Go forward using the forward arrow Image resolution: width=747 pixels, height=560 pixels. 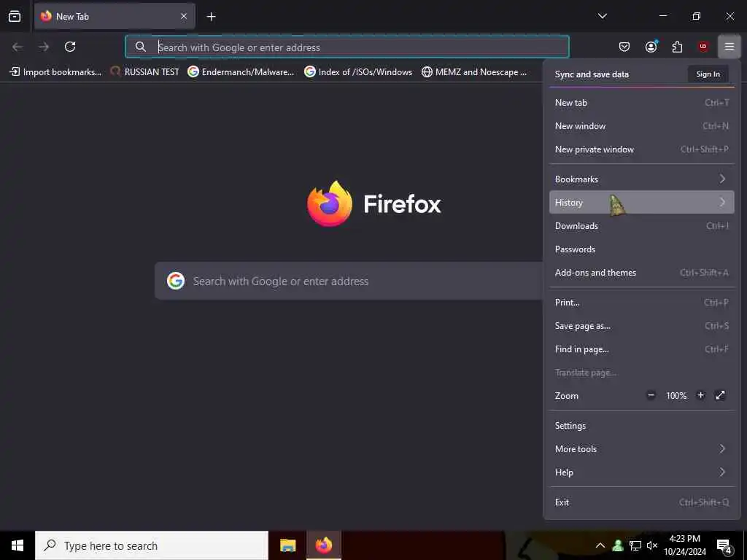[x=44, y=47]
